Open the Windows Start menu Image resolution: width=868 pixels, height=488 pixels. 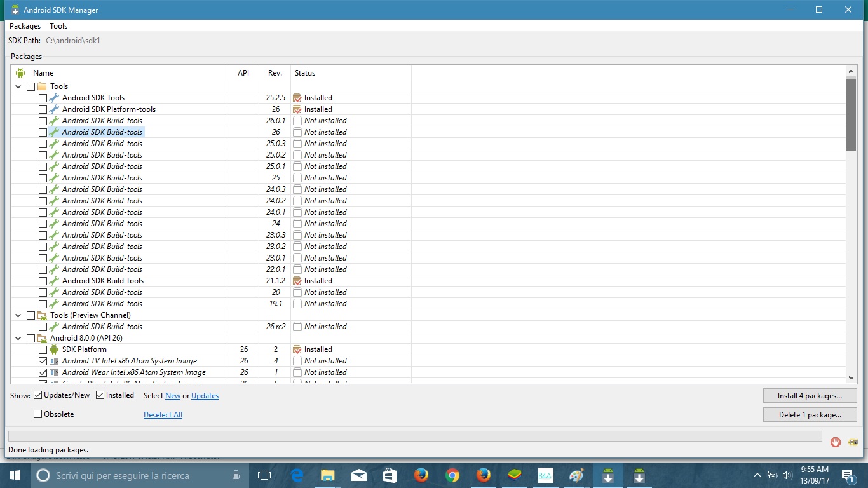tap(15, 475)
